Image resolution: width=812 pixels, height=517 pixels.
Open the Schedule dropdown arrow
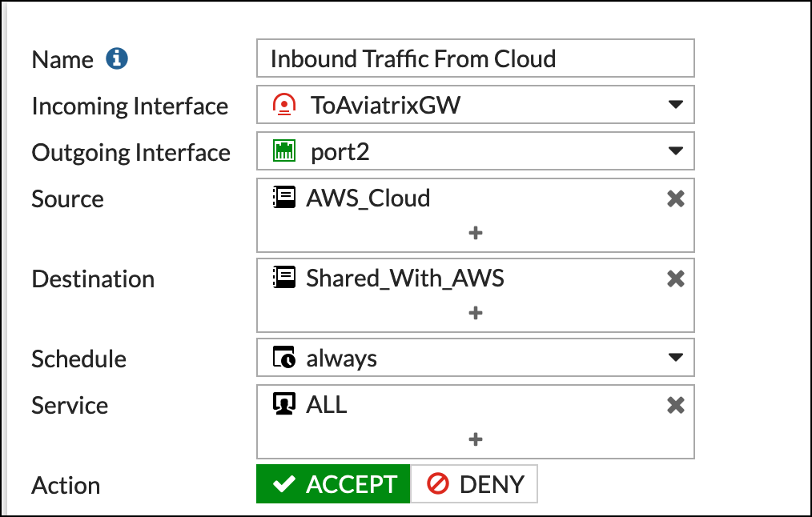tap(675, 358)
